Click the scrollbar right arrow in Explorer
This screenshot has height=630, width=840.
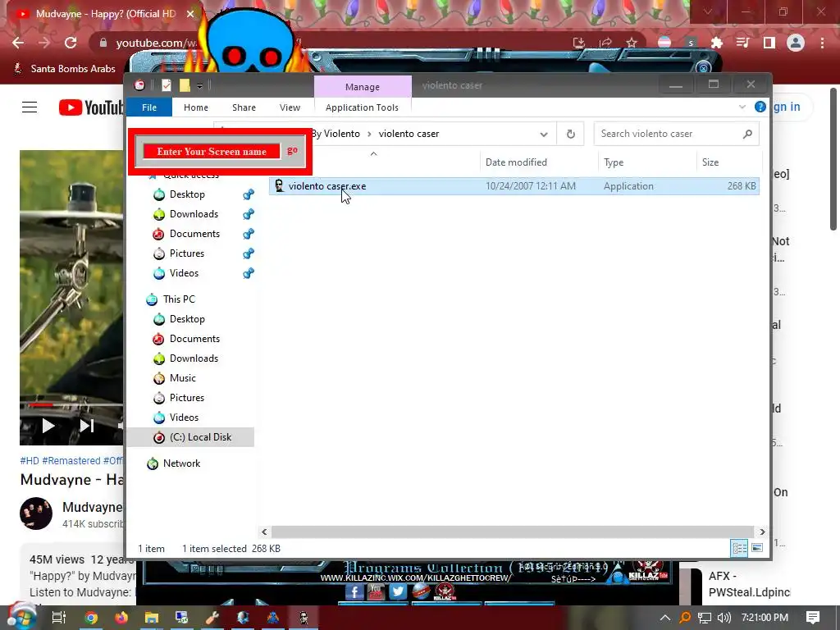762,532
